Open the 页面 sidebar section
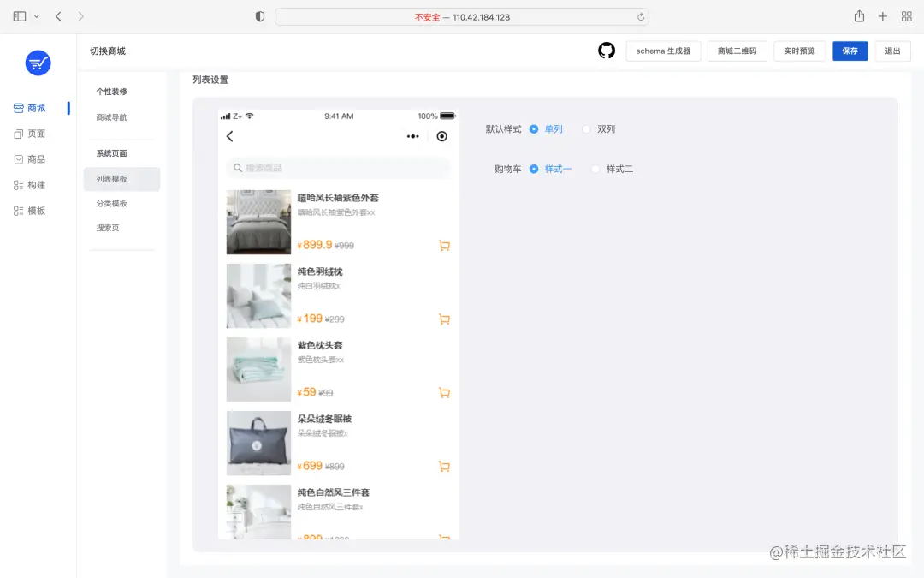 (x=29, y=134)
